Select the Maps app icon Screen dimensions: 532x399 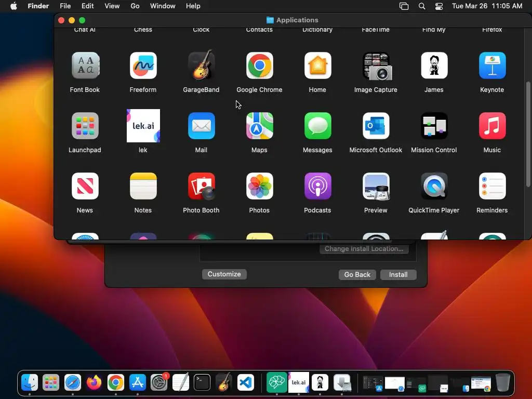260,126
